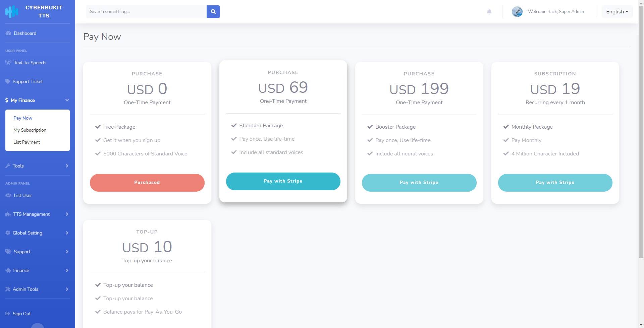
Task: Click the Text-to-Speech sidebar icon
Action: click(x=8, y=63)
